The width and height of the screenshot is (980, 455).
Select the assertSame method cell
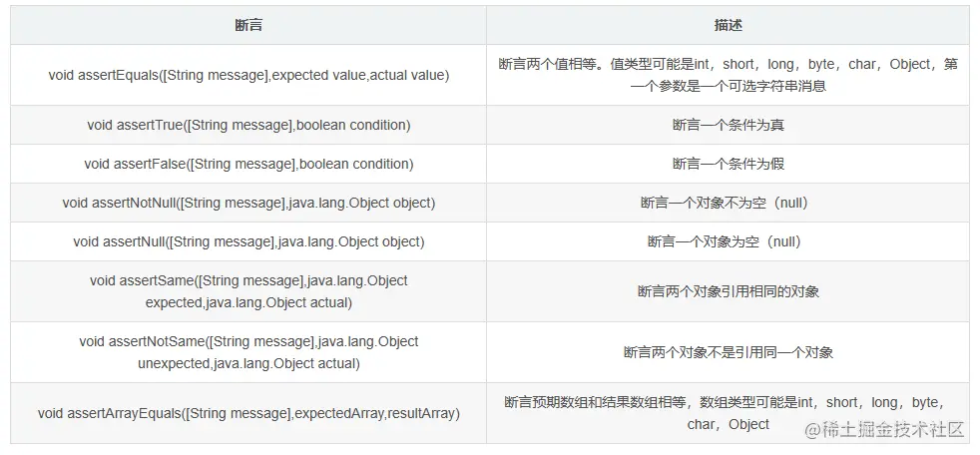[248, 292]
